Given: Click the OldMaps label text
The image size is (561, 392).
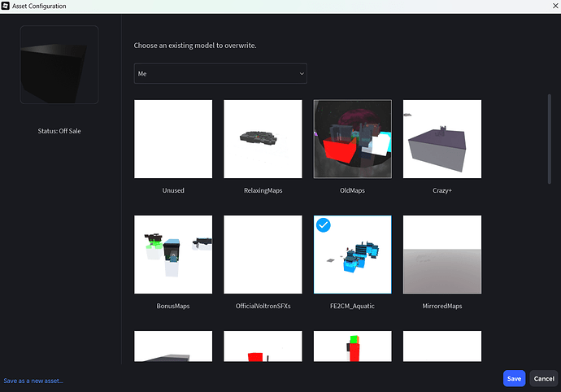Looking at the screenshot, I should [x=352, y=190].
